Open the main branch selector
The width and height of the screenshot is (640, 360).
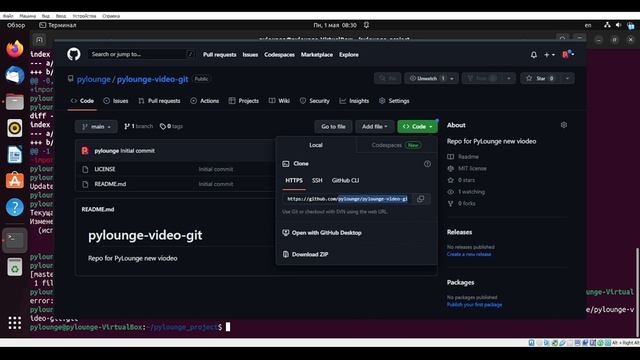pyautogui.click(x=96, y=127)
